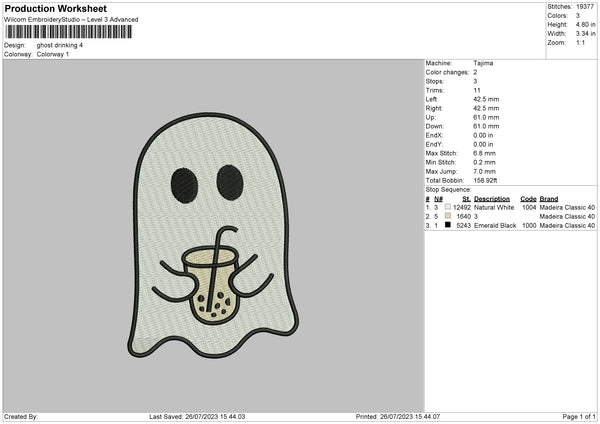600x424 pixels.
Task: Click the 'St.' column header
Action: click(x=466, y=199)
